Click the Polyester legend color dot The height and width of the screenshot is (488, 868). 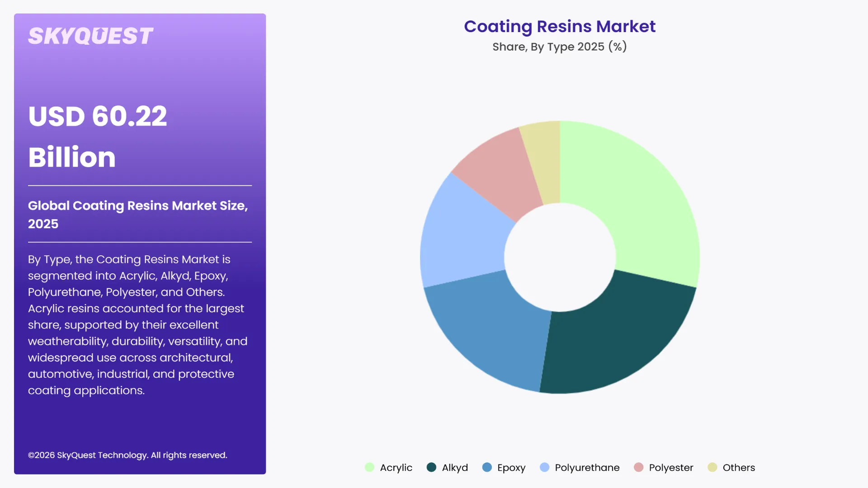pos(638,467)
